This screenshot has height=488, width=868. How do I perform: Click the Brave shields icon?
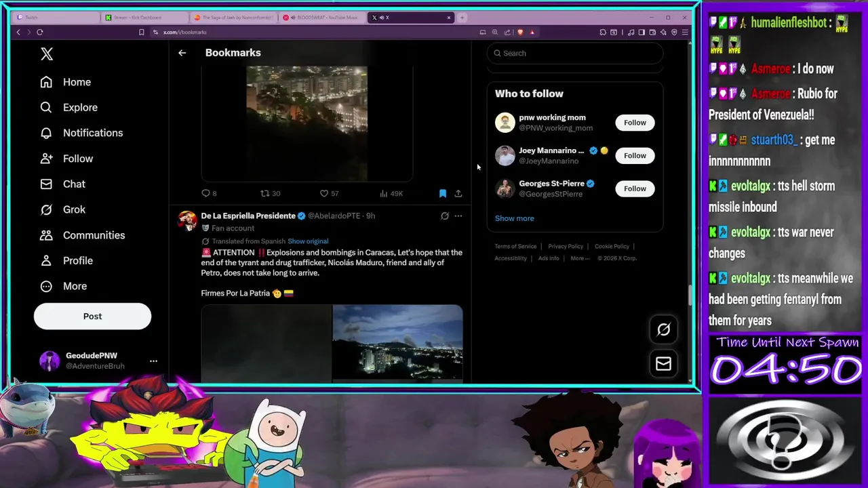(520, 32)
